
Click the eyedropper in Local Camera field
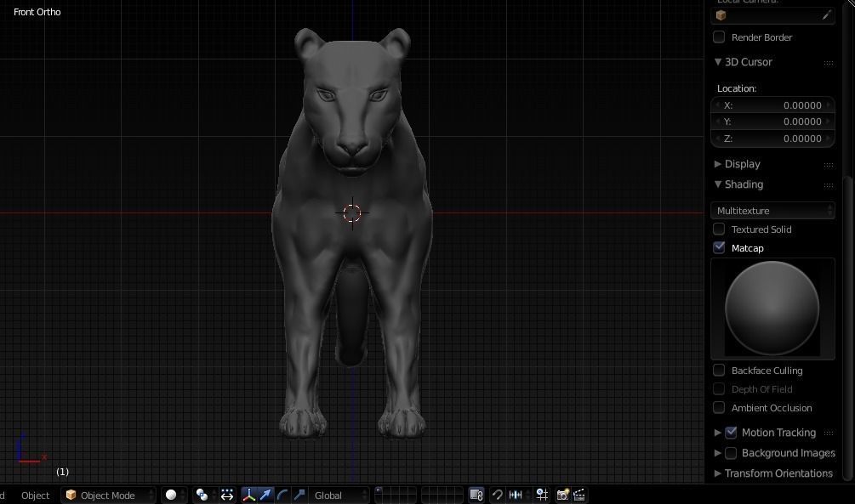826,15
